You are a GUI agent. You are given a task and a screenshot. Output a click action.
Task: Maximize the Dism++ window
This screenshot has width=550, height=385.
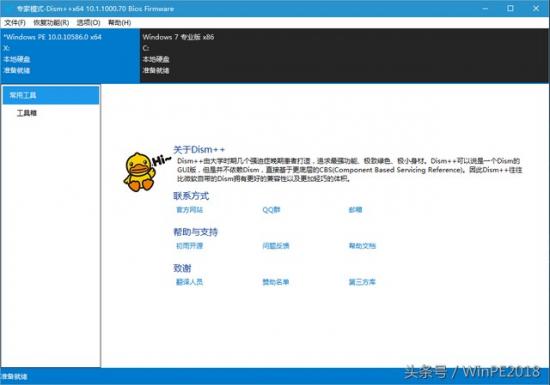(x=510, y=8)
